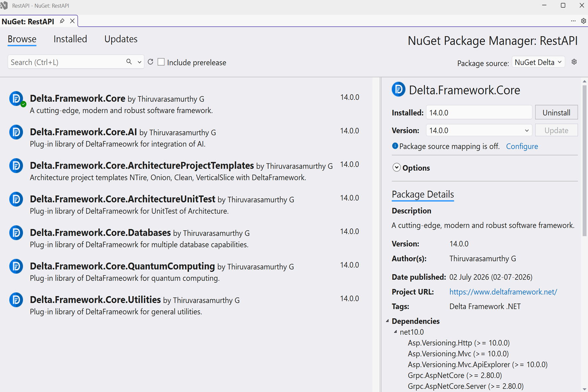
Task: Click the details pane scroll up arrow
Action: click(584, 81)
